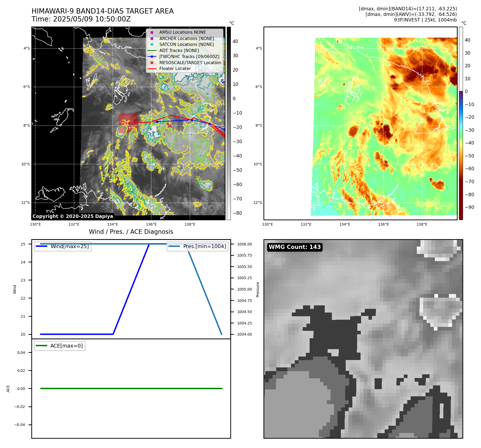
Task: Click the Wind[max=25] legend box
Action: (x=63, y=246)
